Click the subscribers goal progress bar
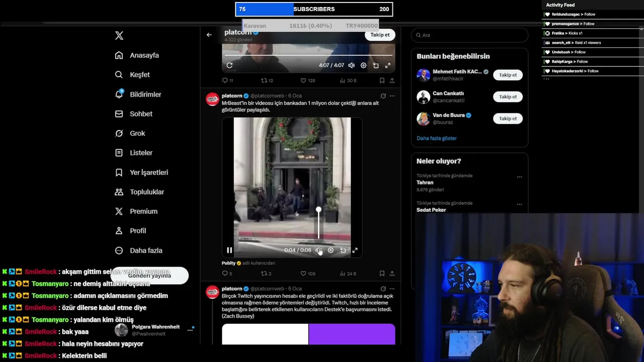 314,9
